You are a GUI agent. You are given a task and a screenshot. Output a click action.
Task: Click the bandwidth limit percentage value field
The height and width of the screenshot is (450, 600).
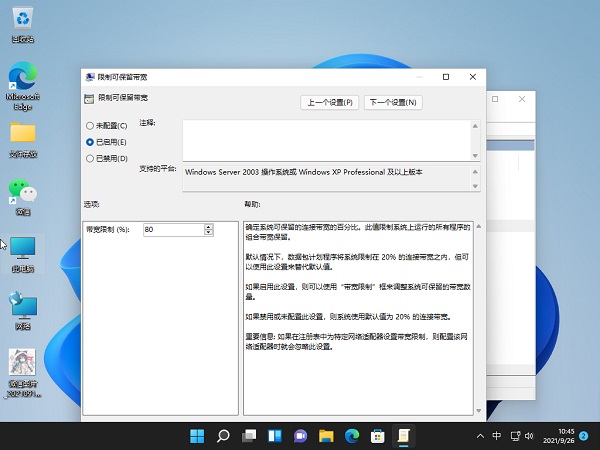tap(172, 229)
